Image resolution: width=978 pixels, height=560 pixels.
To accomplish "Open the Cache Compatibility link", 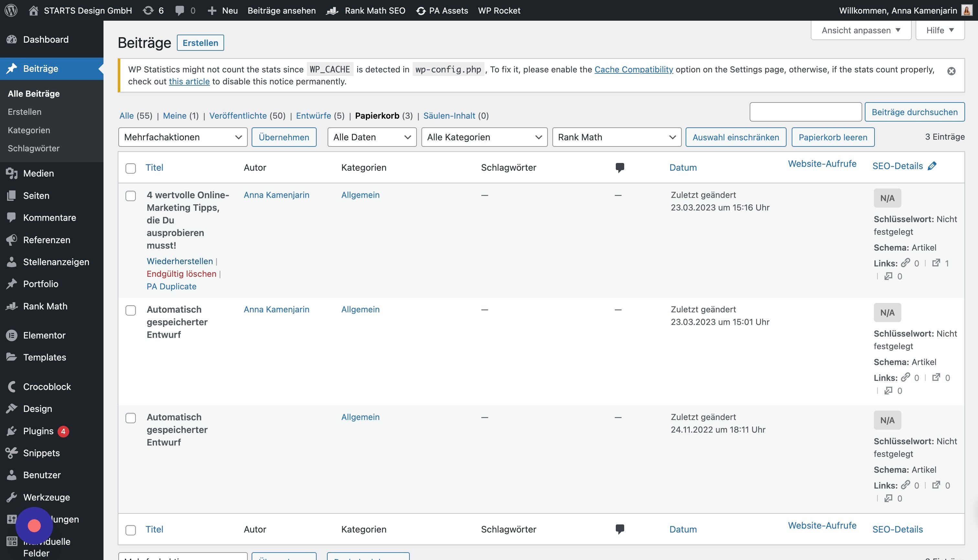I will tap(633, 69).
